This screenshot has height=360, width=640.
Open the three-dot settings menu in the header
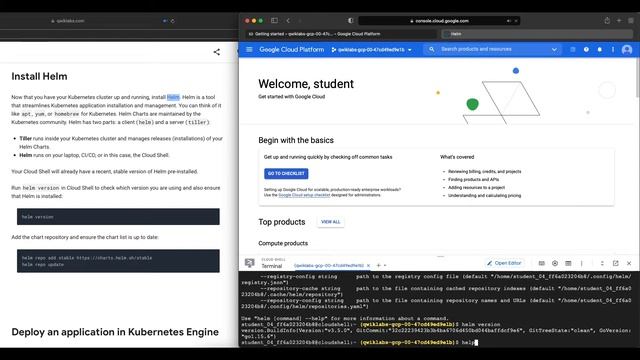click(x=613, y=49)
